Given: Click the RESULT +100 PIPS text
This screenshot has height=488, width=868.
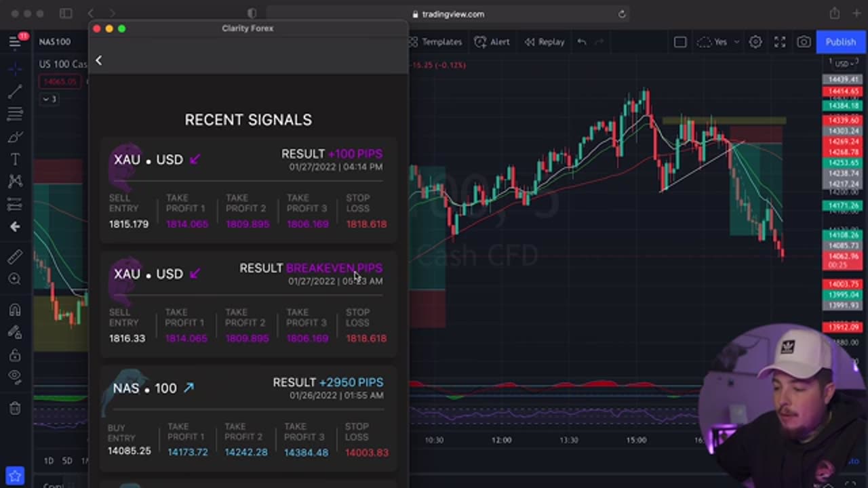Looking at the screenshot, I should (x=332, y=154).
